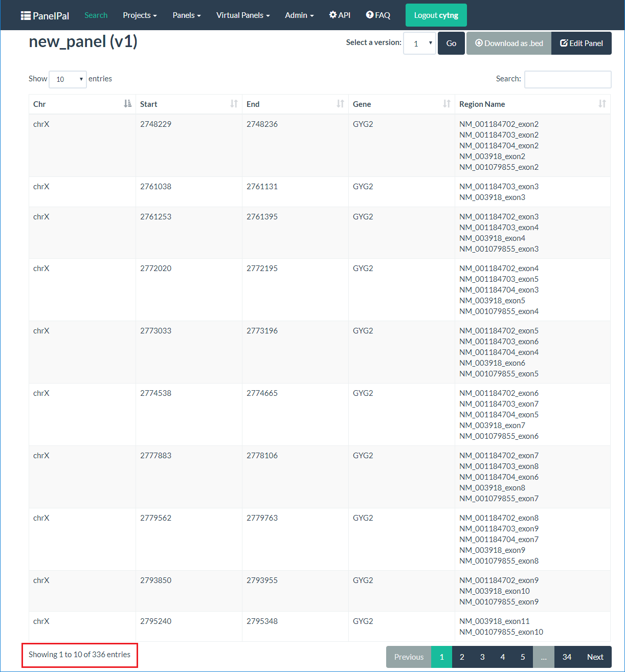The height and width of the screenshot is (672, 625).
Task: Select end value 2793955
Action: [262, 580]
